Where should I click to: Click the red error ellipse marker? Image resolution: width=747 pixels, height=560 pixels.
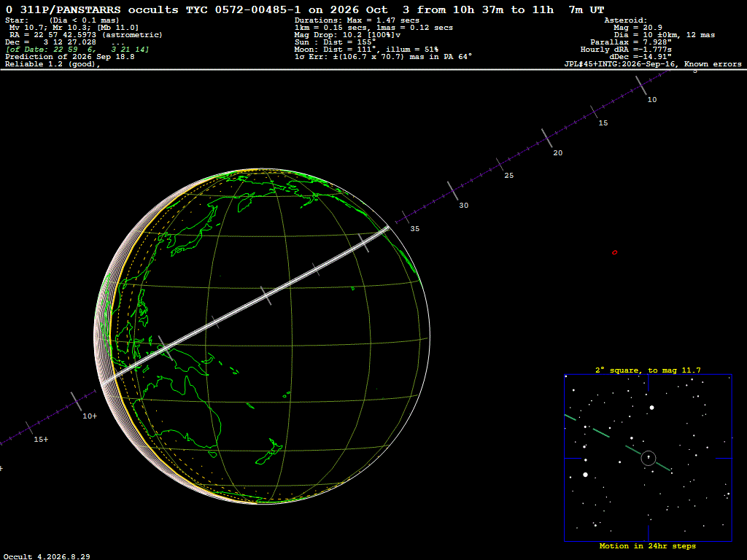click(x=614, y=252)
